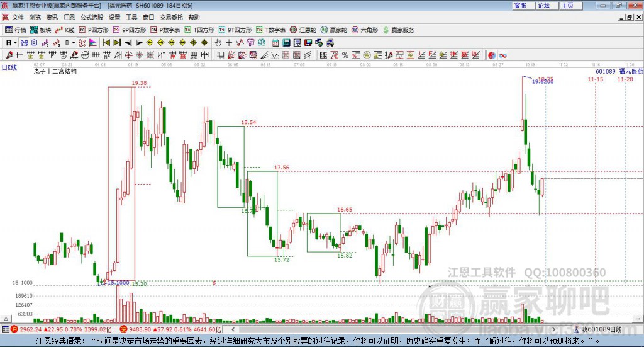Image resolution: width=644 pixels, height=347 pixels.
Task: Select the hand pan tool
Action: [x=218, y=43]
